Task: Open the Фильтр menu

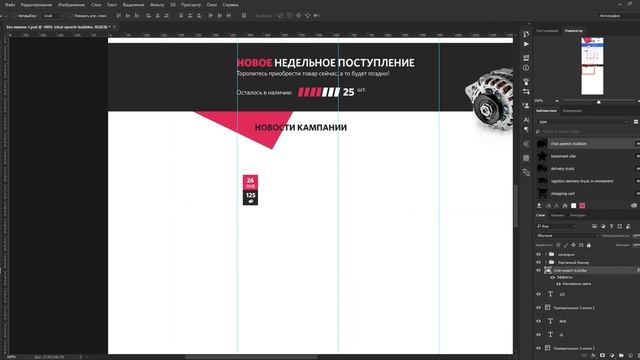Action: pos(157,5)
